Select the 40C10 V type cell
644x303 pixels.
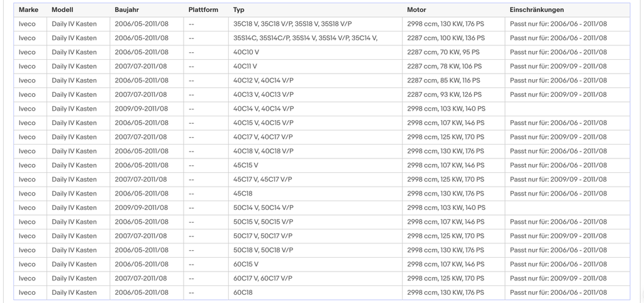(315, 52)
